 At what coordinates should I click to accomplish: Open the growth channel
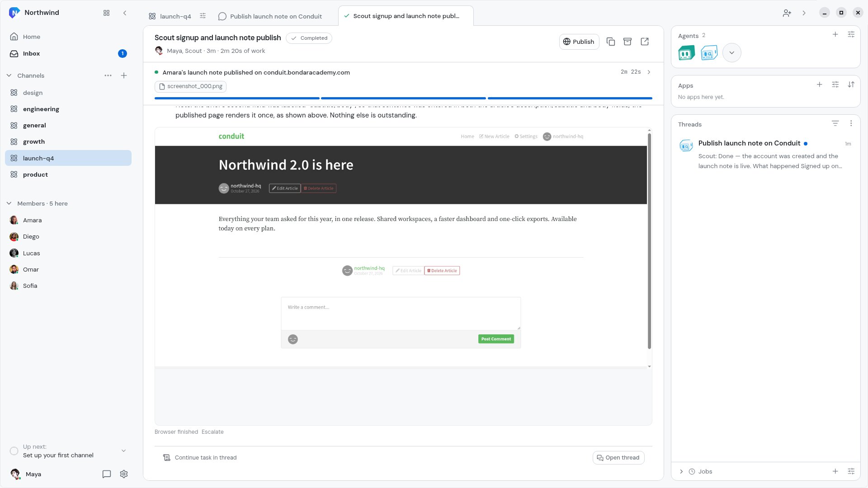[x=68, y=141]
